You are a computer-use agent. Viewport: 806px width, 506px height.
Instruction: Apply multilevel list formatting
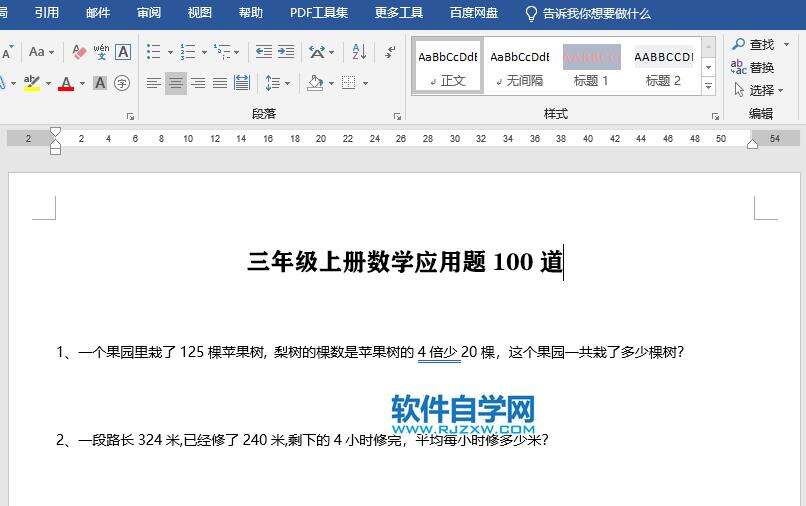click(222, 52)
